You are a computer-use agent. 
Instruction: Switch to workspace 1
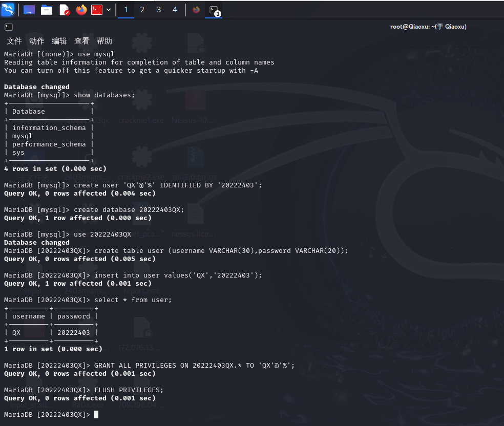tap(126, 10)
